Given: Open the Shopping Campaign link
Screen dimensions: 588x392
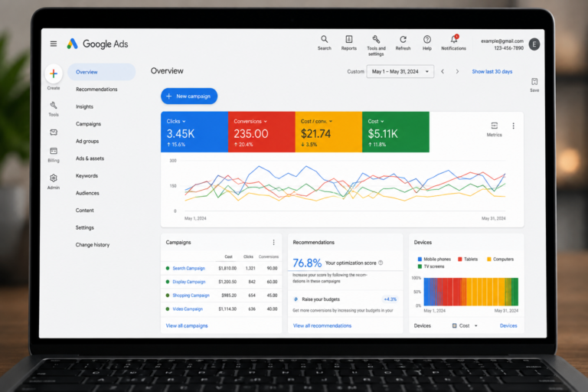Looking at the screenshot, I should point(191,296).
